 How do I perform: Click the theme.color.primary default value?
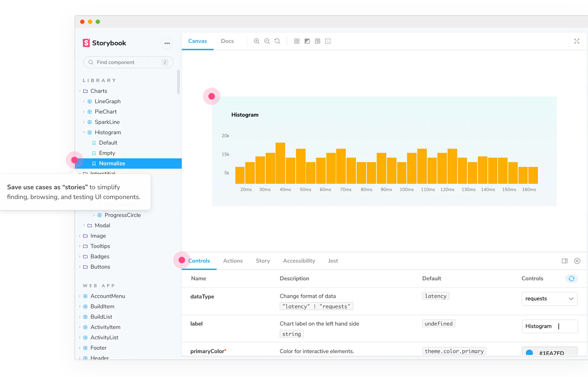pyautogui.click(x=454, y=351)
